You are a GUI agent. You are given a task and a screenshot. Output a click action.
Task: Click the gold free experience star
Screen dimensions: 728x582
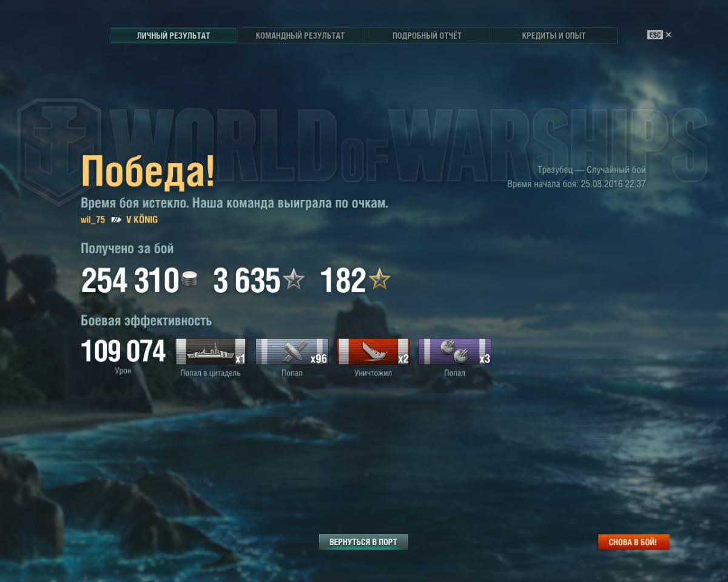380,280
